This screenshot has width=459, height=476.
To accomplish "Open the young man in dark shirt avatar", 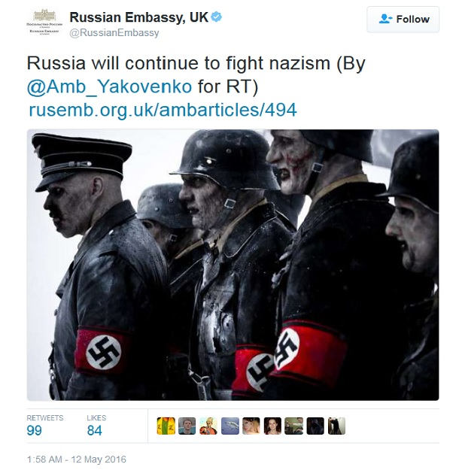I will pos(187,426).
